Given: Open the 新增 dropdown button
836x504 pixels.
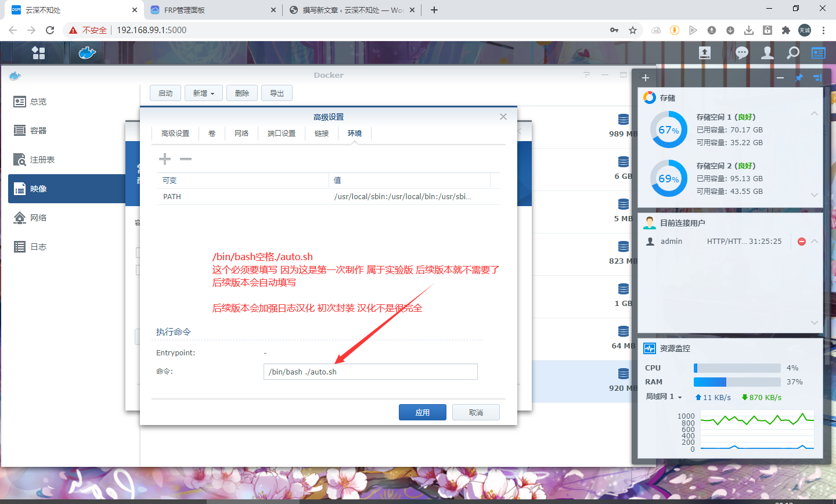Looking at the screenshot, I should (x=204, y=93).
